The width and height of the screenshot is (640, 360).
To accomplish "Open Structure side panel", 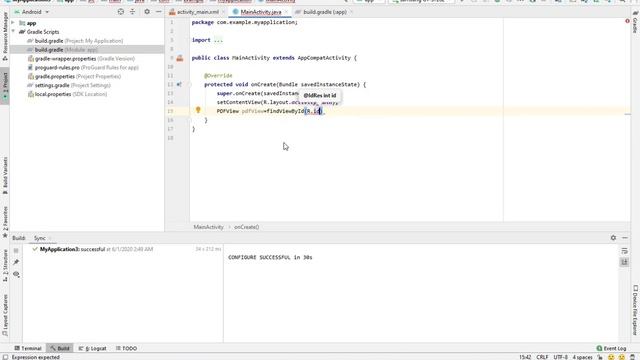I will [x=5, y=266].
